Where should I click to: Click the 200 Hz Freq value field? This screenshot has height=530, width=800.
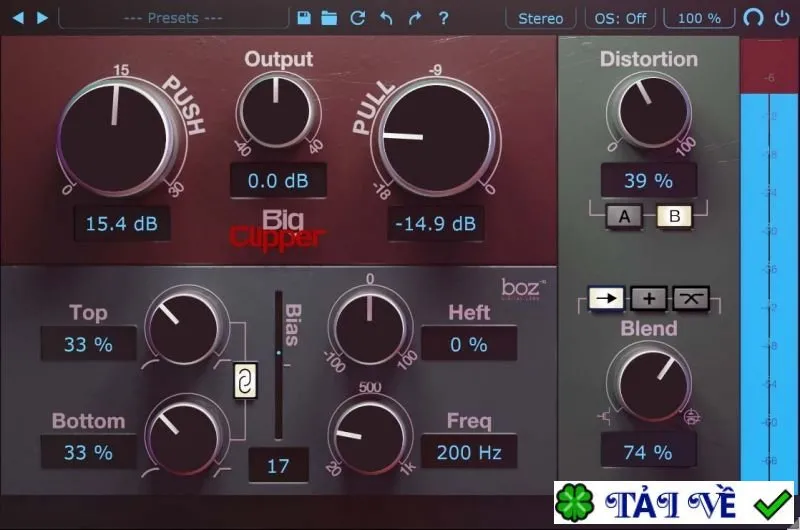coord(469,452)
